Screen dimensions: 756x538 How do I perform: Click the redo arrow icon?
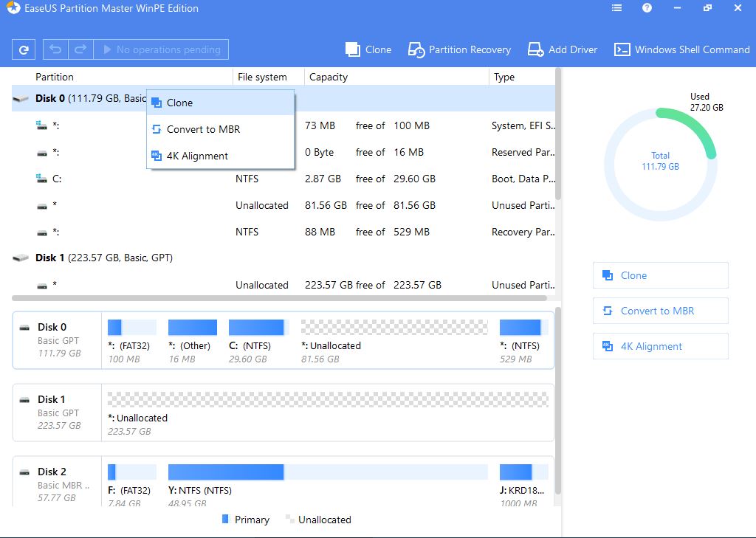(80, 49)
